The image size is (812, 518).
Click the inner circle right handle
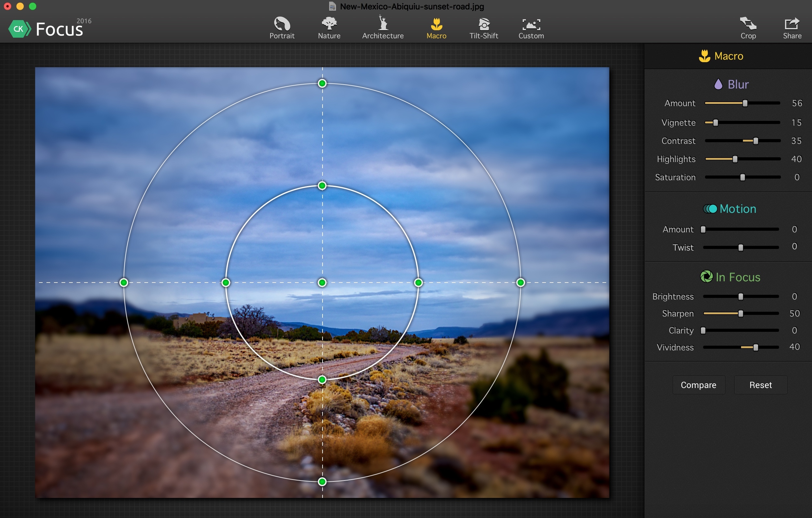(x=418, y=282)
